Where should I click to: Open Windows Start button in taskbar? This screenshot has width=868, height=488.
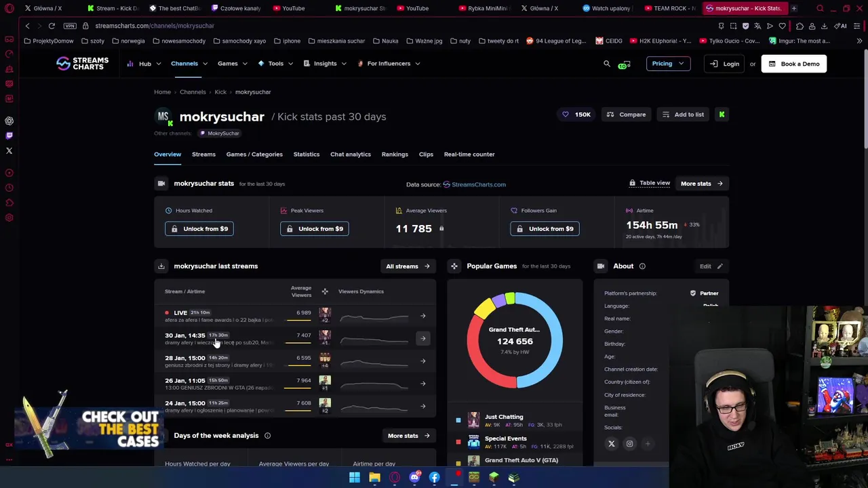pyautogui.click(x=355, y=478)
